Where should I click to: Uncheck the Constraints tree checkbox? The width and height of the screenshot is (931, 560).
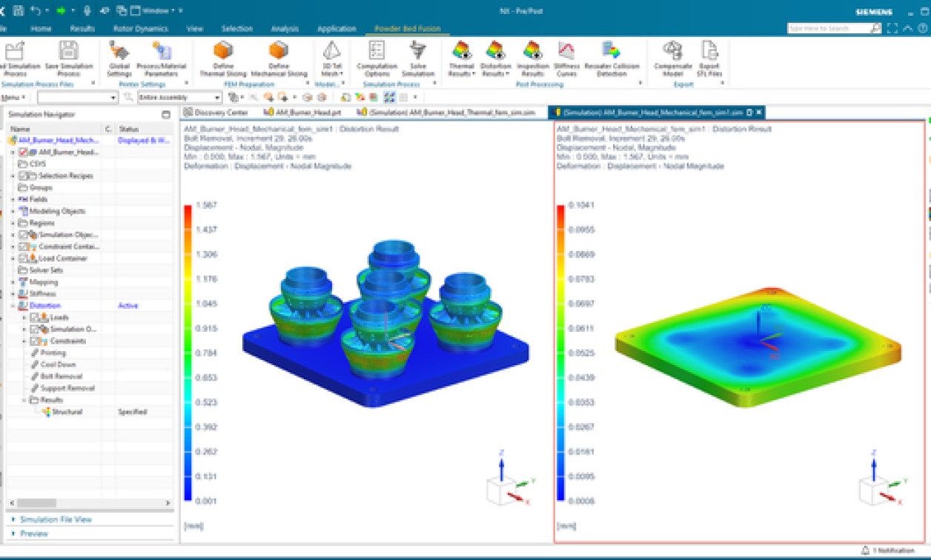(x=35, y=341)
